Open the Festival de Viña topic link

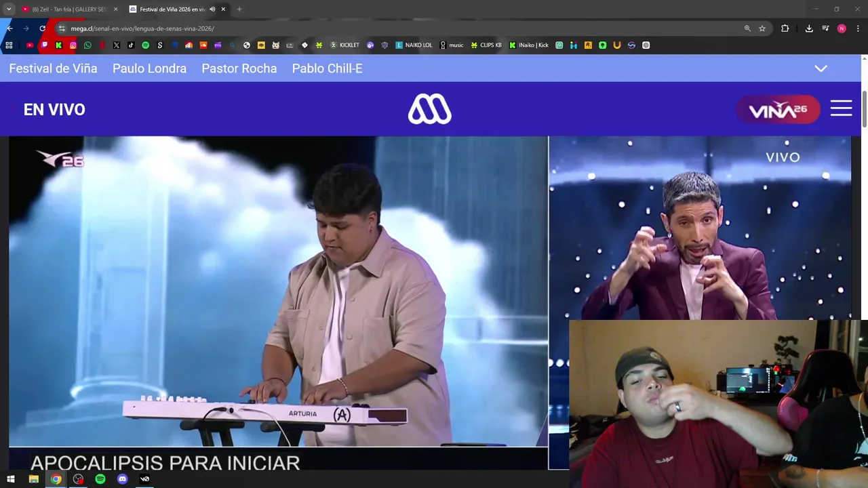(x=53, y=68)
